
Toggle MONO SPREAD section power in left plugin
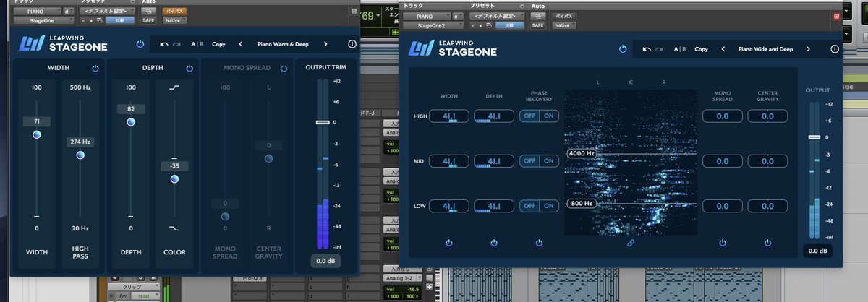click(x=284, y=68)
